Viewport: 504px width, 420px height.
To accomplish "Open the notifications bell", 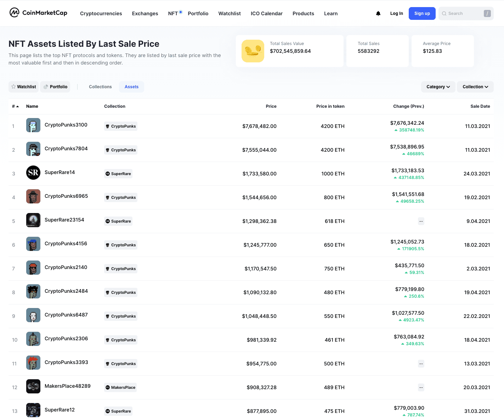I will pos(378,13).
